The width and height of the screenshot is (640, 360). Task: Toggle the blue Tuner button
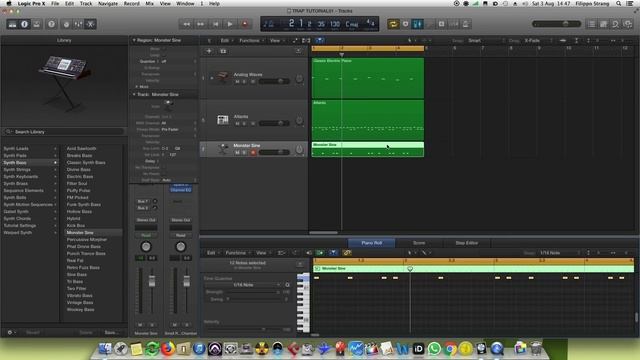coord(418,24)
